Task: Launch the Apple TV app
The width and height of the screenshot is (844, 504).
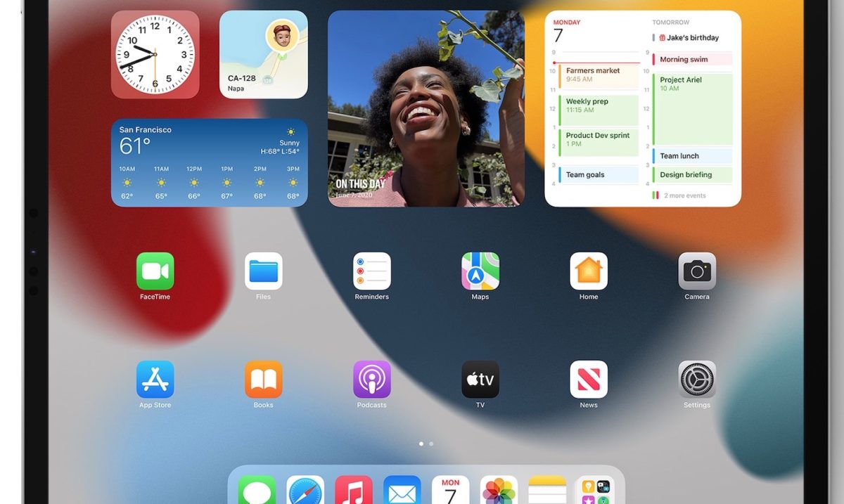Action: (480, 380)
